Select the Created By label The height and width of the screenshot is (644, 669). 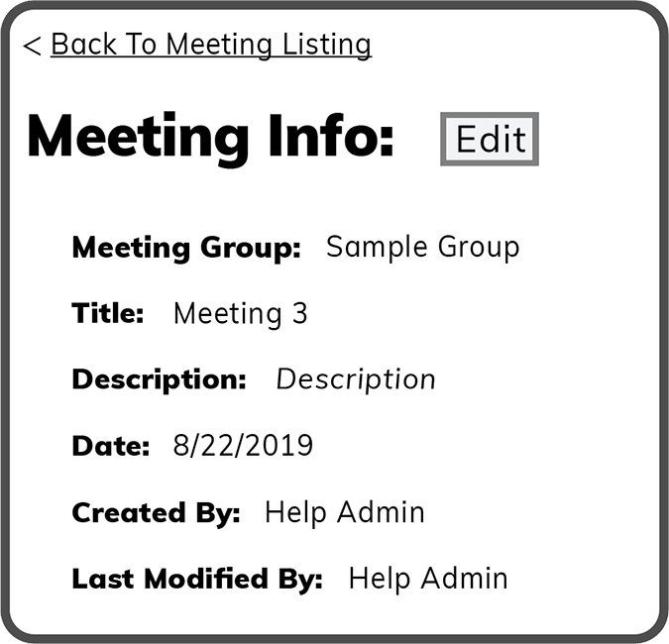tap(156, 513)
